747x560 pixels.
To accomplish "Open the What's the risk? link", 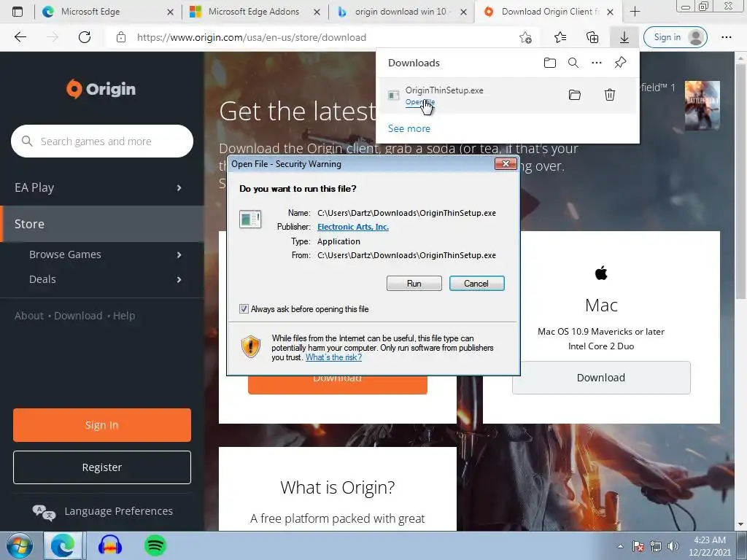I will coord(333,357).
